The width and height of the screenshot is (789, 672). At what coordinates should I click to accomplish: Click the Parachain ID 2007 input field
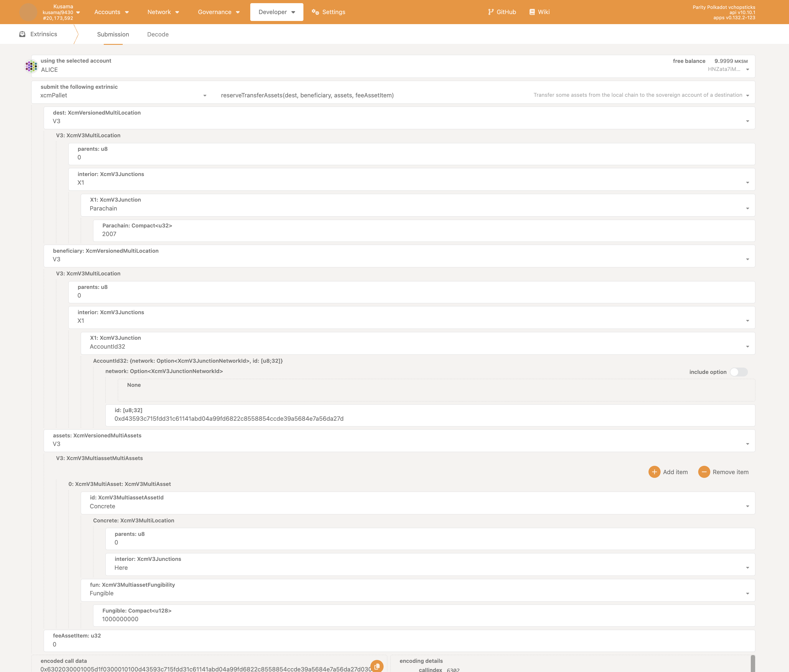[424, 234]
